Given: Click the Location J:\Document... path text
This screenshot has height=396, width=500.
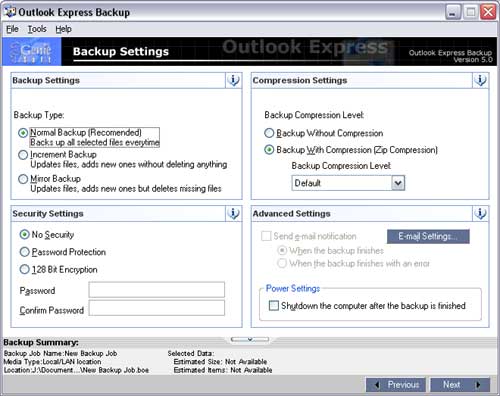Looking at the screenshot, I should pos(76,370).
